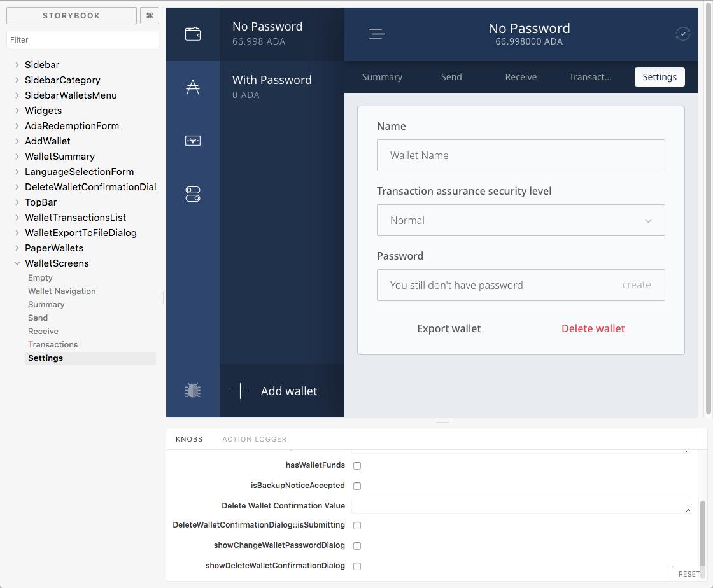Expand the AddWallet story group
Viewport: 713px width, 588px height.
pyautogui.click(x=47, y=141)
